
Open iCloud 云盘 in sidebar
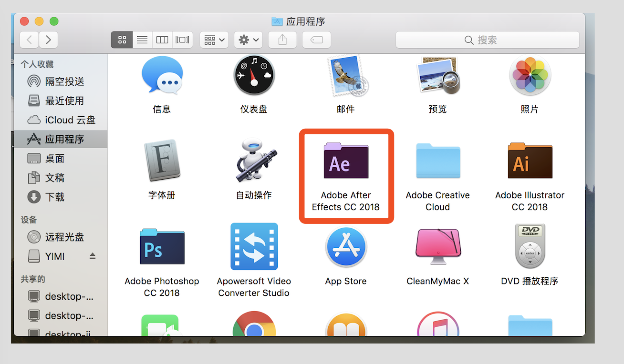pos(61,120)
